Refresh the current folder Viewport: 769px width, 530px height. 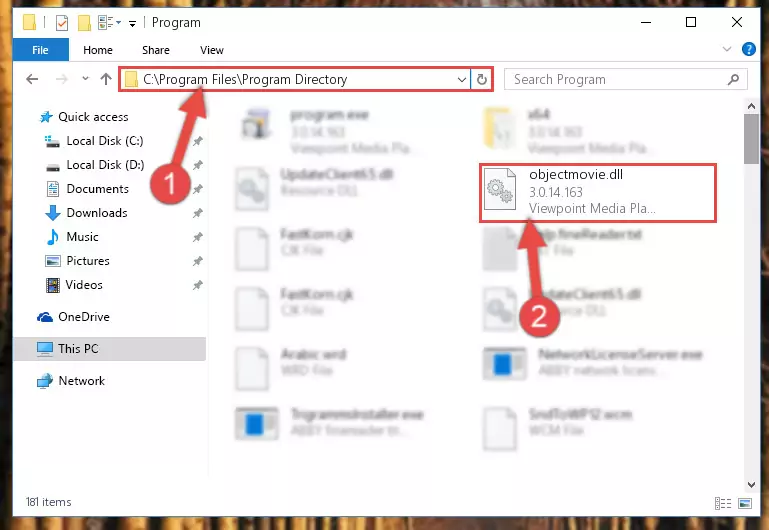point(482,79)
